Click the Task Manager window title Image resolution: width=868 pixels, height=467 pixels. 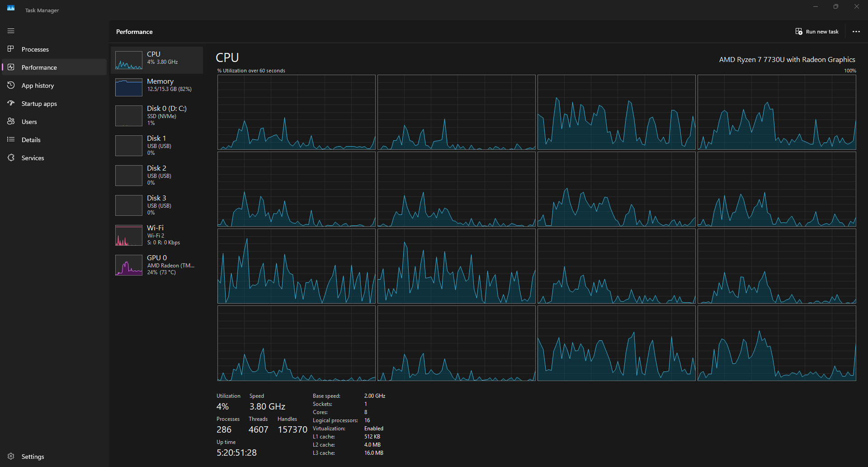point(42,10)
